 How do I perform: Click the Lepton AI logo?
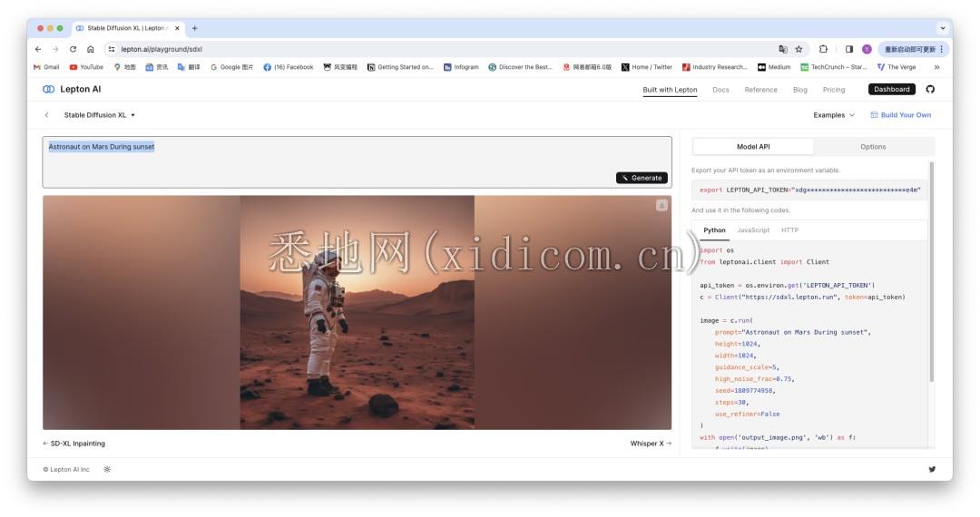coord(72,89)
